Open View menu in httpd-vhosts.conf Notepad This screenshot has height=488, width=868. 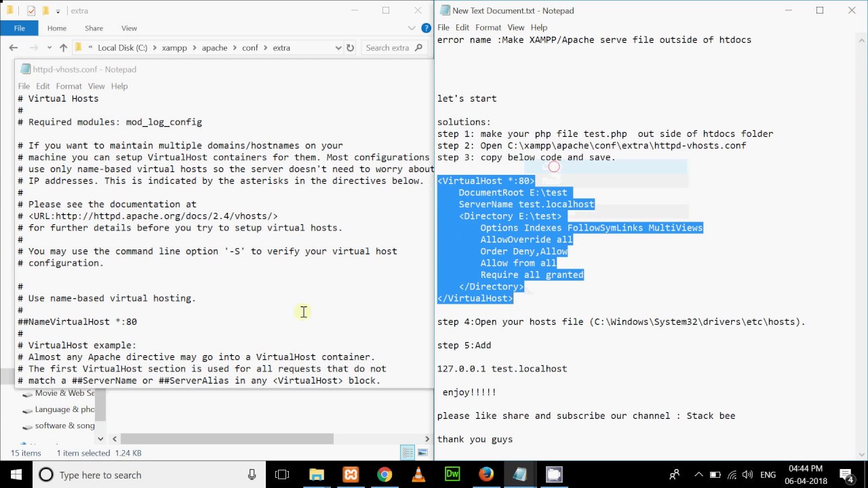tap(96, 86)
